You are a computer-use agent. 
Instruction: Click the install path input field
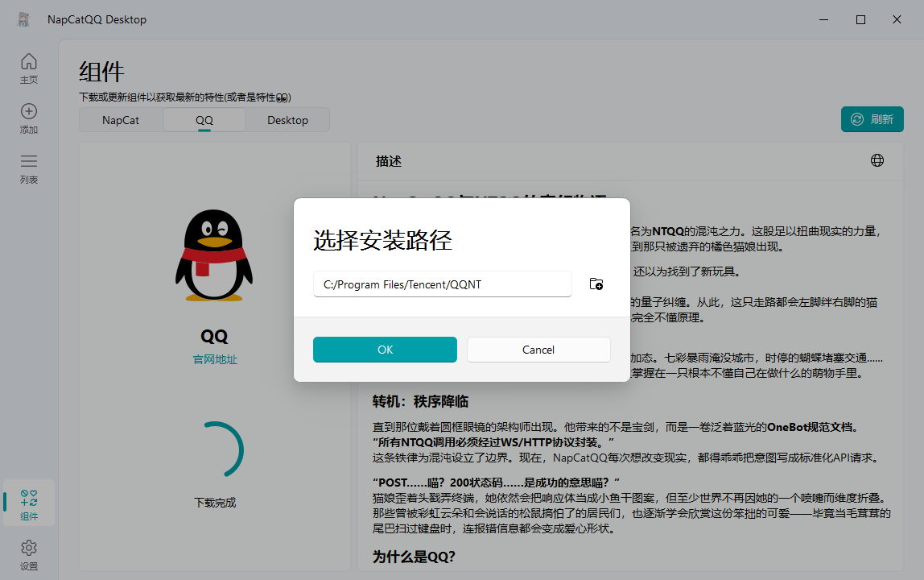pos(443,284)
